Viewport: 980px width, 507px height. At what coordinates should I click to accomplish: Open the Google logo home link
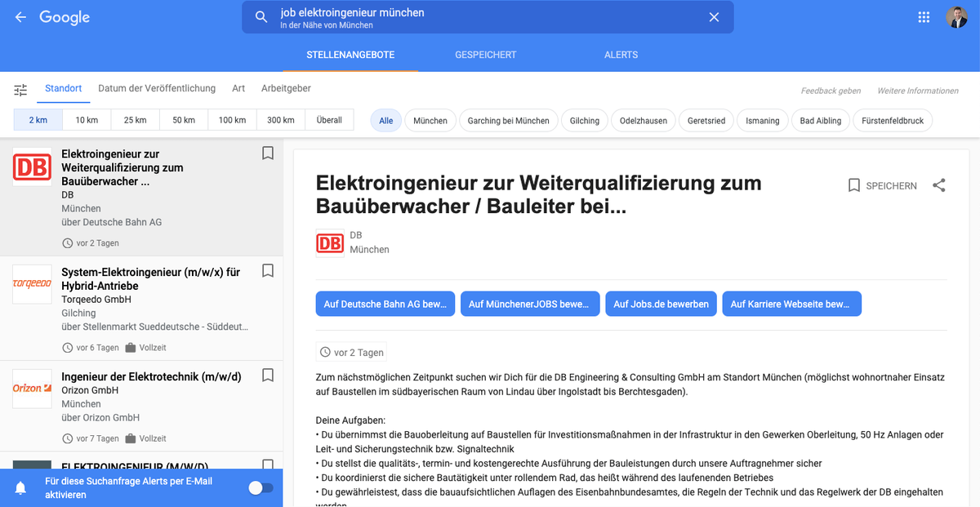coord(65,17)
